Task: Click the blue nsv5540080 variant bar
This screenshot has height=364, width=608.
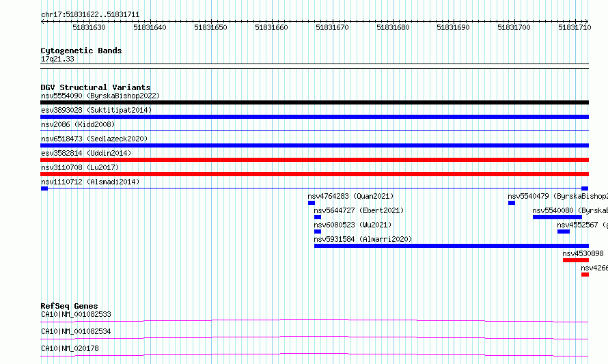Action: click(557, 217)
